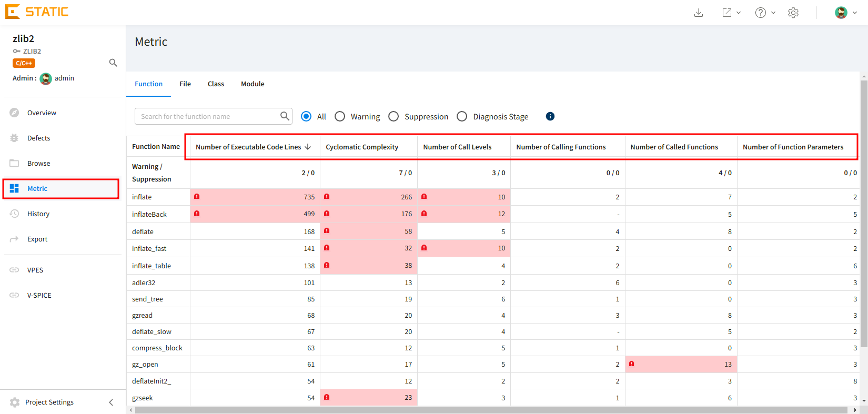
Task: Open the external link share icon
Action: pyautogui.click(x=727, y=13)
